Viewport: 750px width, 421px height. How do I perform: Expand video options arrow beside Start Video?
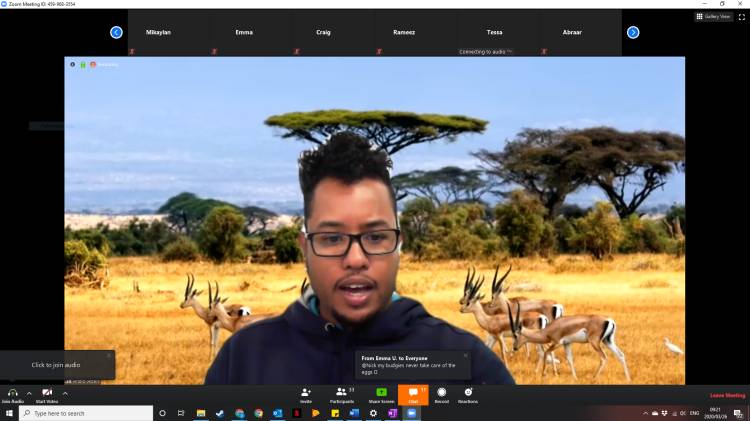[65, 393]
